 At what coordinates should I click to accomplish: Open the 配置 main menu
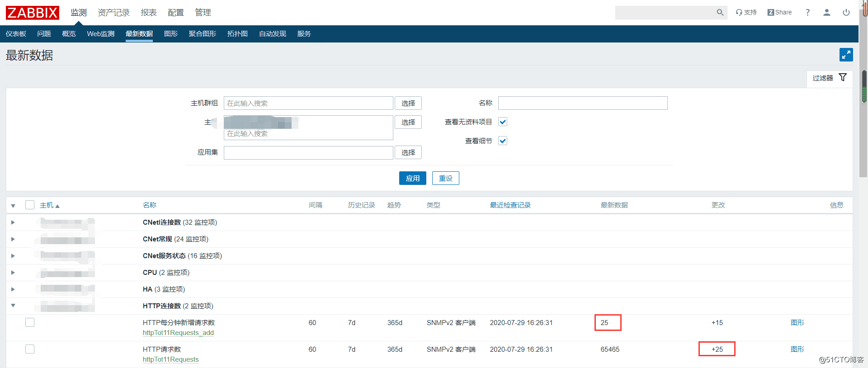[176, 13]
